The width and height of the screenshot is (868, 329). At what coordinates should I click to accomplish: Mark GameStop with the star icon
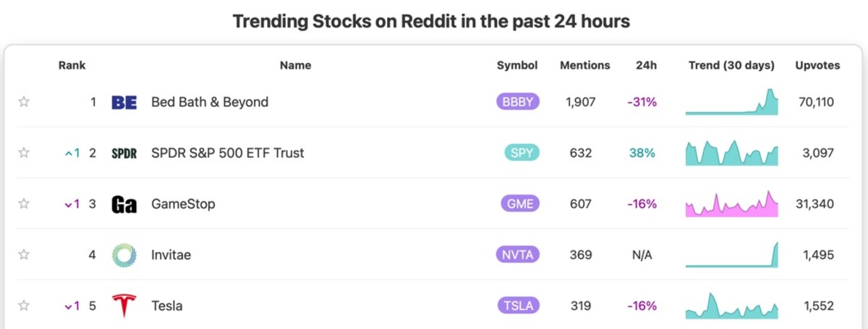[x=24, y=204]
